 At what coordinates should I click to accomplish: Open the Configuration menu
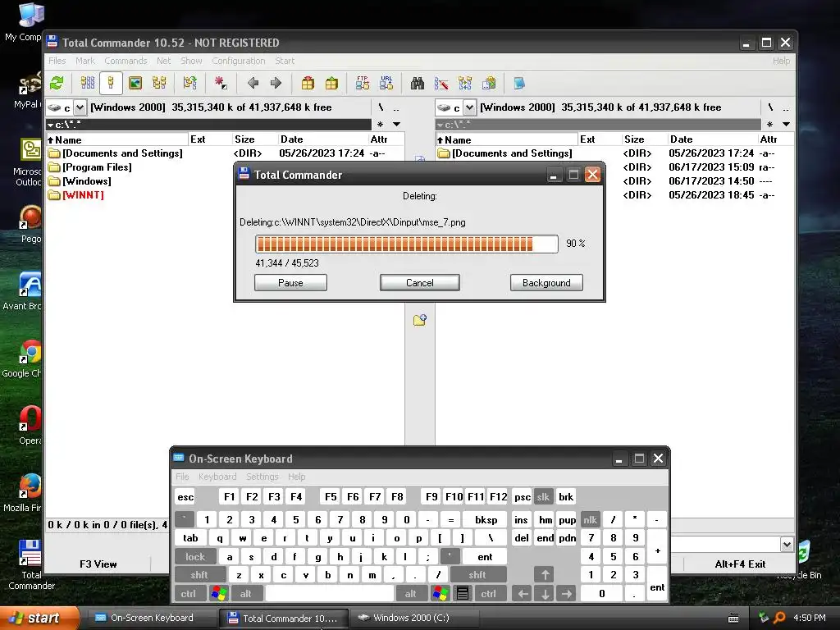pos(239,61)
